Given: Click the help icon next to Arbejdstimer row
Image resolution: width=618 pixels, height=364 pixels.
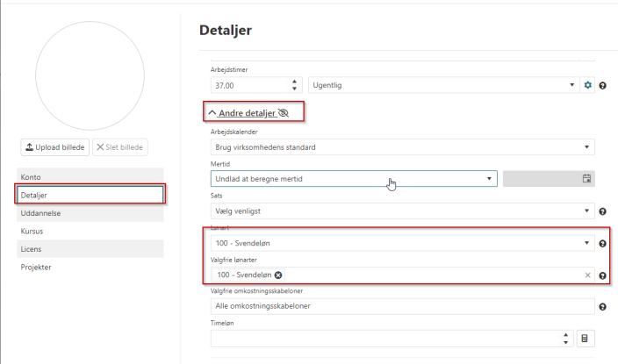Looking at the screenshot, I should point(603,85).
